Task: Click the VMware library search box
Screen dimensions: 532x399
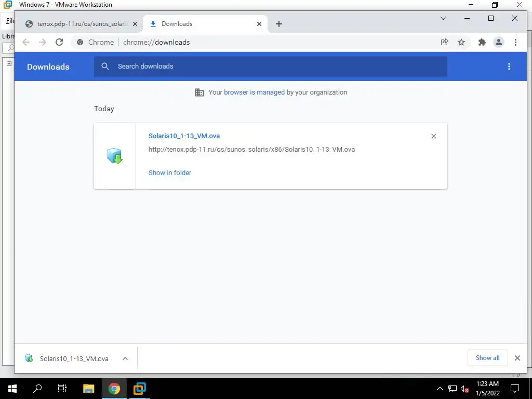Action: point(8,48)
